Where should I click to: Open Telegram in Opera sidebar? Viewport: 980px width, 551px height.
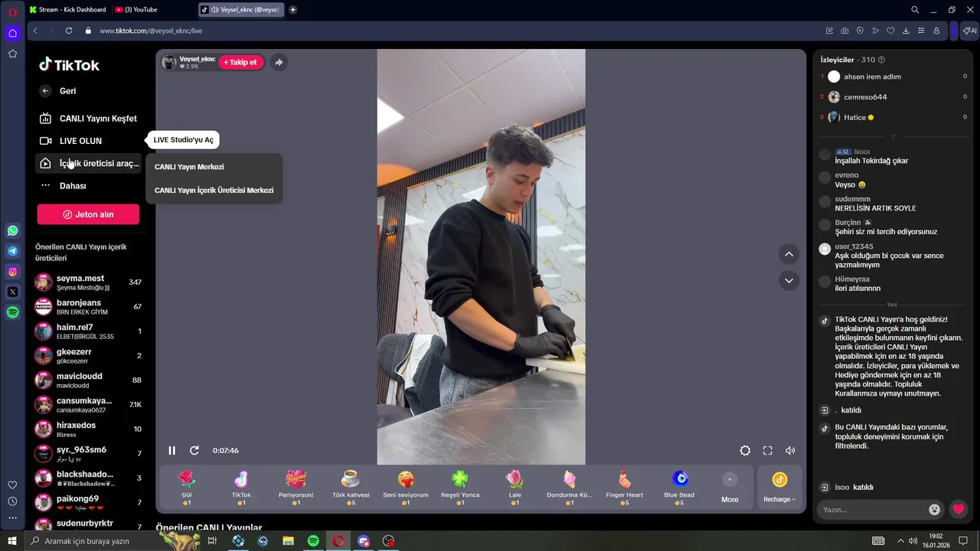coord(12,251)
